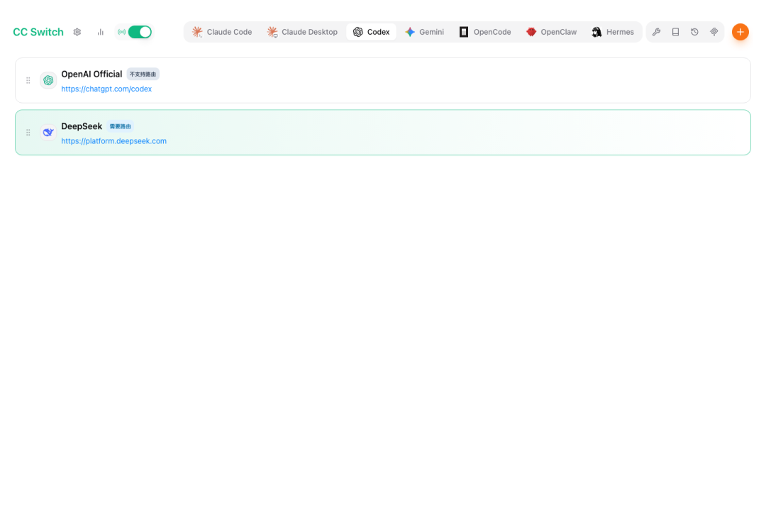Viewport: 766px width, 532px height.
Task: Click the Codex knot tab icon
Action: click(x=358, y=32)
